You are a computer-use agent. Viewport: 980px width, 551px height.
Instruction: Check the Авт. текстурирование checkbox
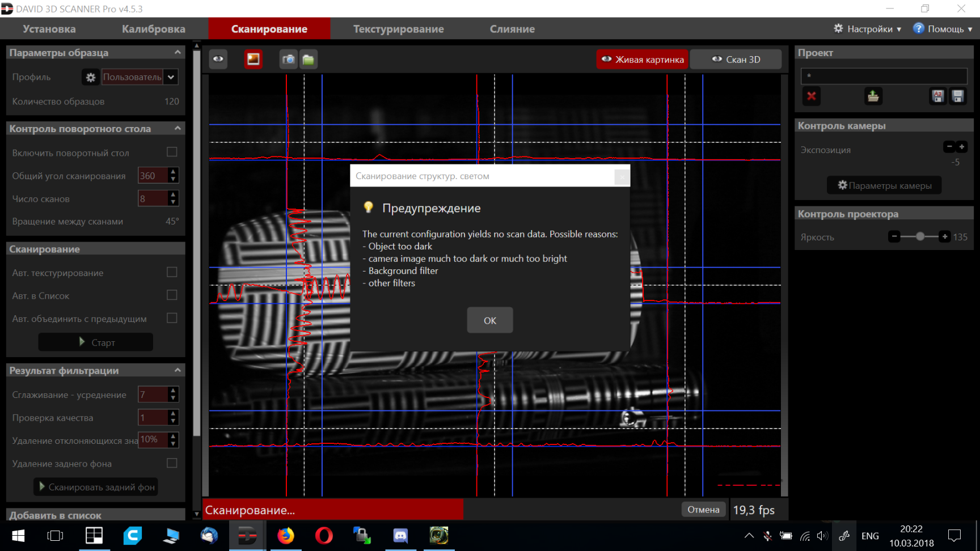click(x=172, y=273)
